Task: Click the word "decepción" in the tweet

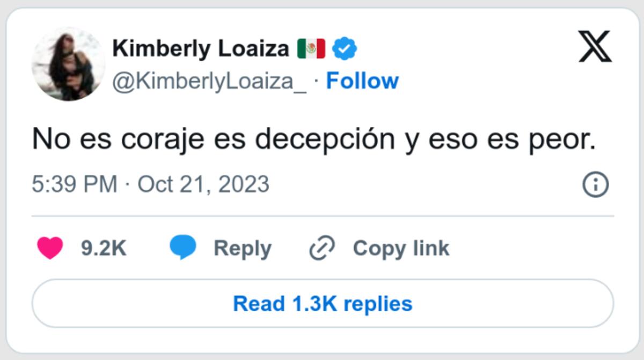Action: (324, 140)
